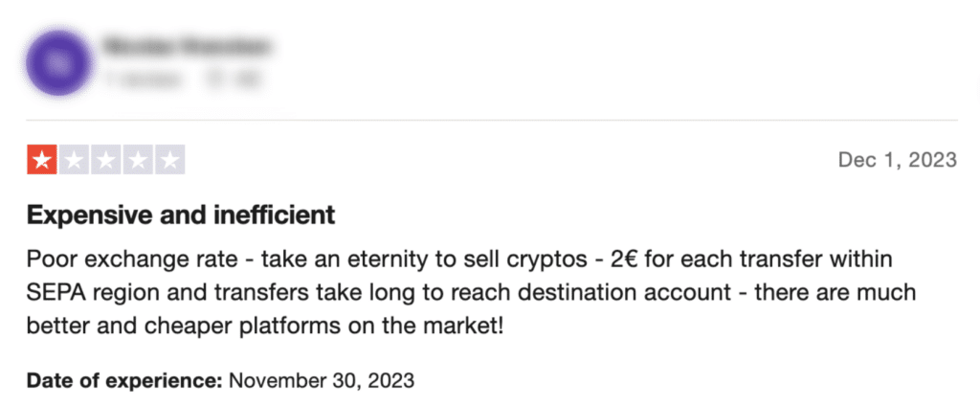Click the horizontal divider under reviewer info
The image size is (980, 406).
492,120
